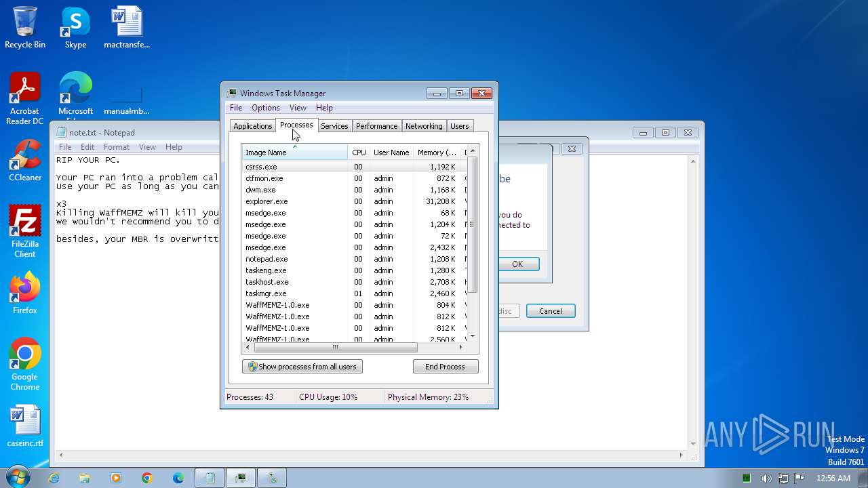Select the taskmgr.exe process
The width and height of the screenshot is (868, 488).
point(355,293)
